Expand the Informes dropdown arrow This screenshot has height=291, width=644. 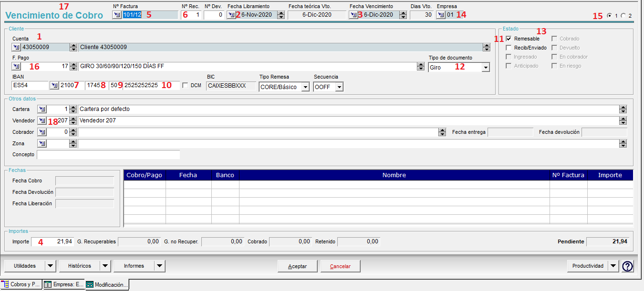pos(160,266)
